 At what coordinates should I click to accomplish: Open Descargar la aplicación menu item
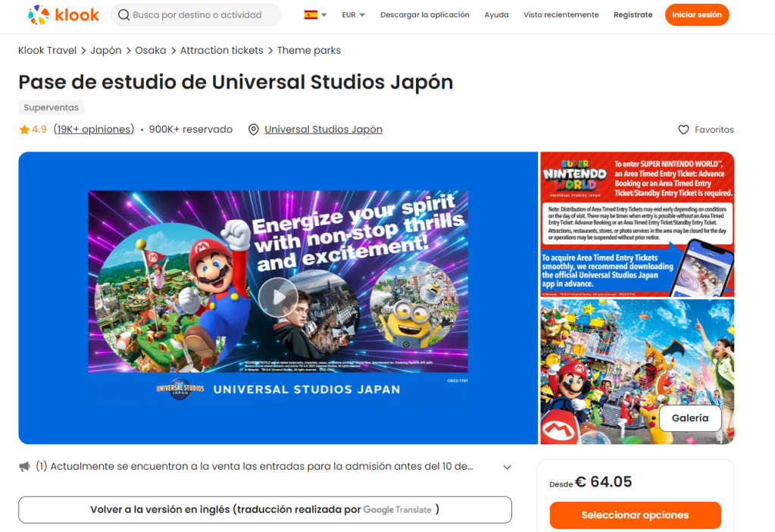pos(424,15)
